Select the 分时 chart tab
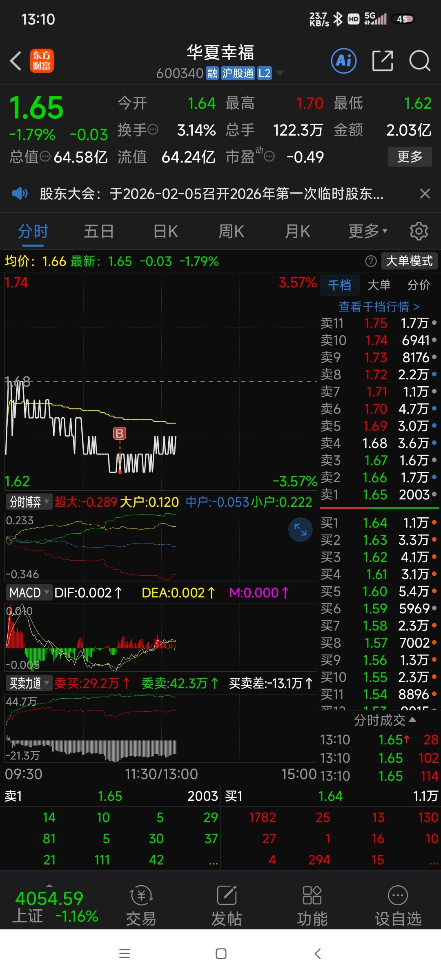 click(x=33, y=231)
